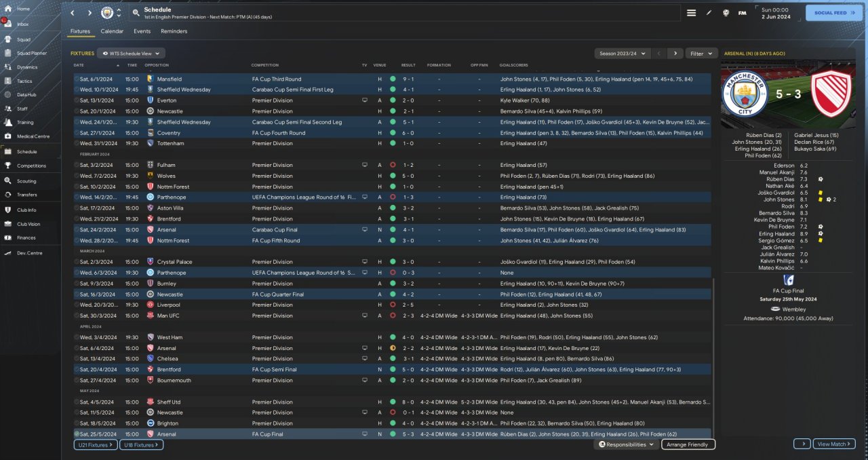Tick the selection circle on the West Ham row
This screenshot has width=868, height=460.
(77, 337)
